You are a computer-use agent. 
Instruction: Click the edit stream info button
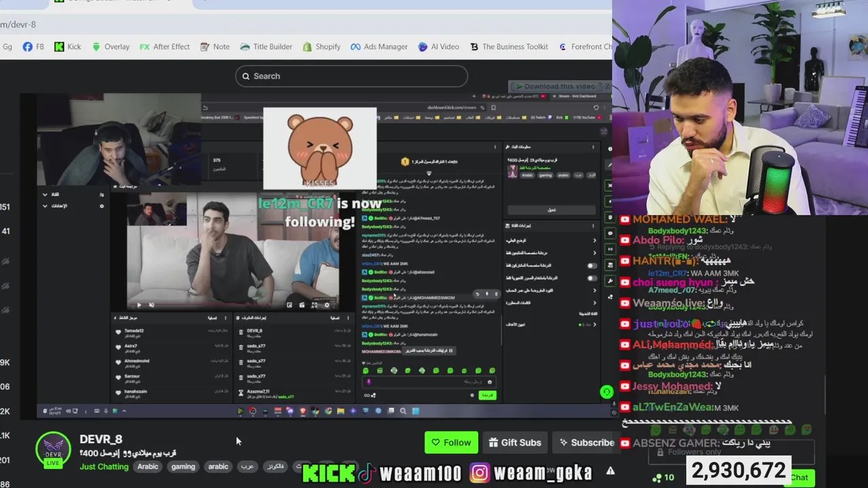551,209
